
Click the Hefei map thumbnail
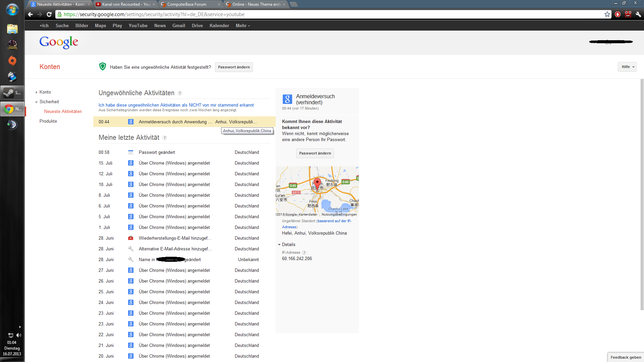pyautogui.click(x=317, y=191)
